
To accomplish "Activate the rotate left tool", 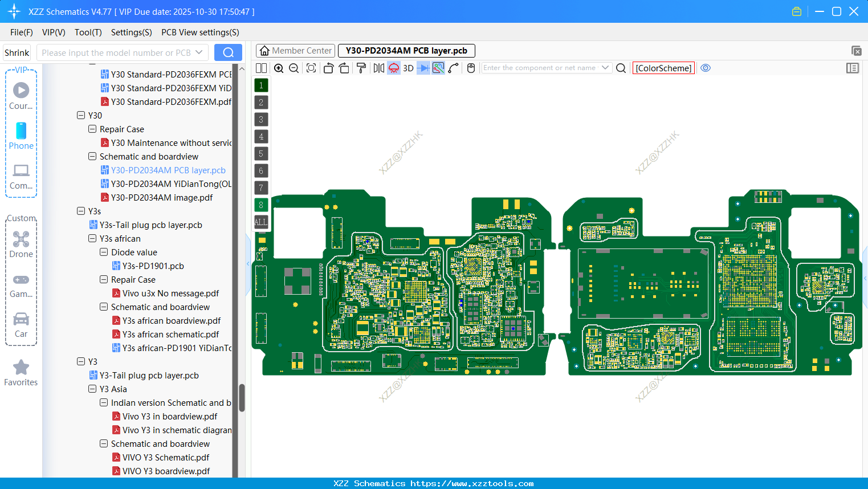I will pos(328,68).
